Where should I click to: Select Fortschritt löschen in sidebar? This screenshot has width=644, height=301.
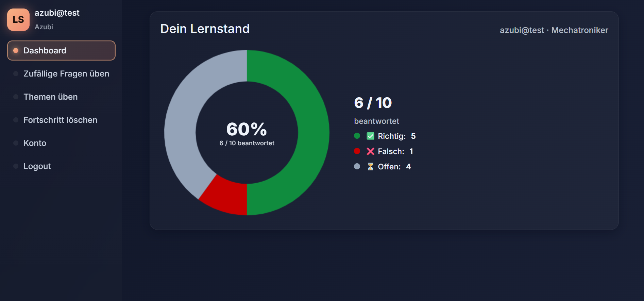point(60,120)
